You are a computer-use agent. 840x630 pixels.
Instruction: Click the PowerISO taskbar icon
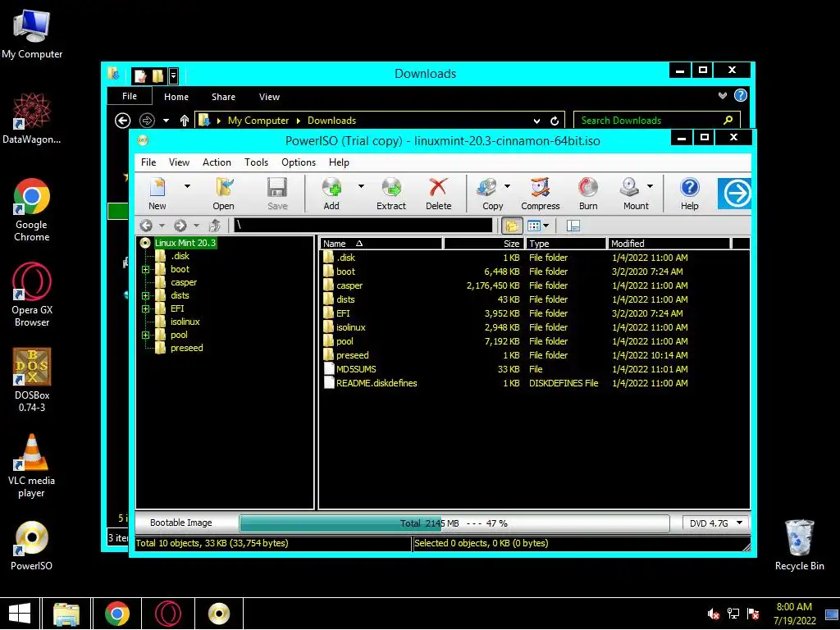(219, 614)
